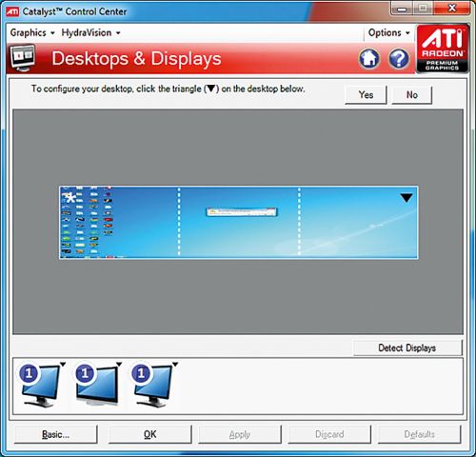Click the Home icon in the header
Image resolution: width=476 pixels, height=457 pixels.
pos(369,59)
